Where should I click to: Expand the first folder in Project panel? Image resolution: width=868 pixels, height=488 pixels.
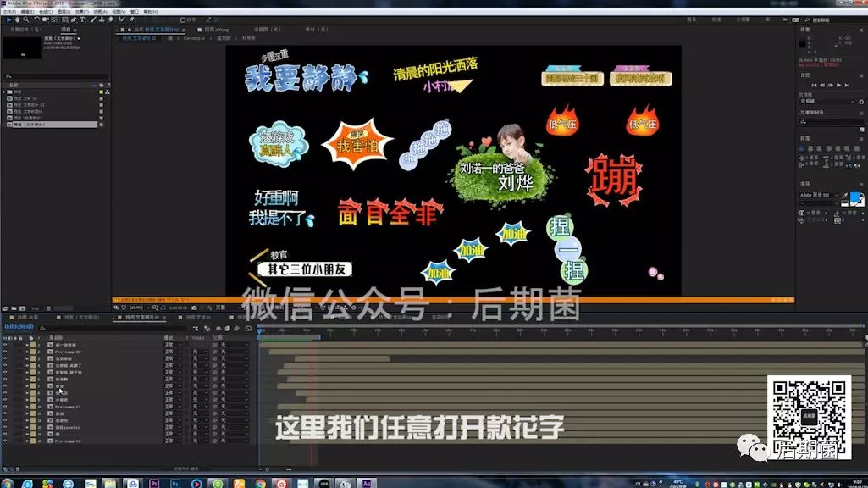pos(4,91)
